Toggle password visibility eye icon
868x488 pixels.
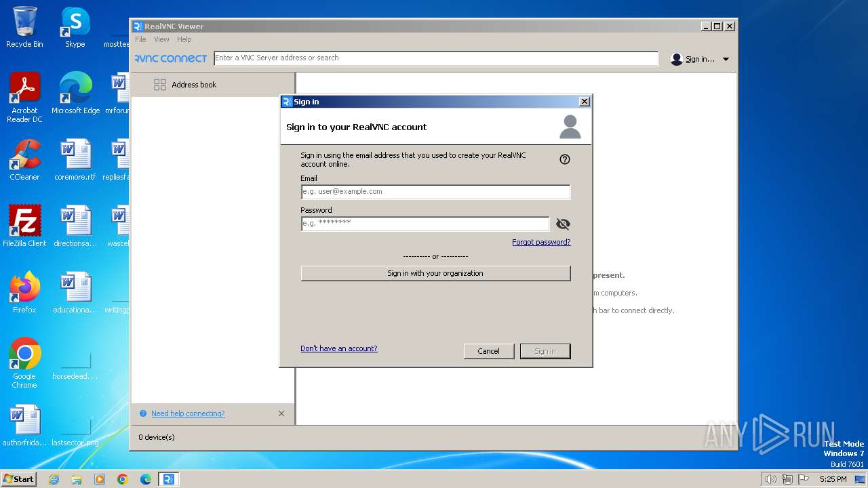(x=563, y=224)
